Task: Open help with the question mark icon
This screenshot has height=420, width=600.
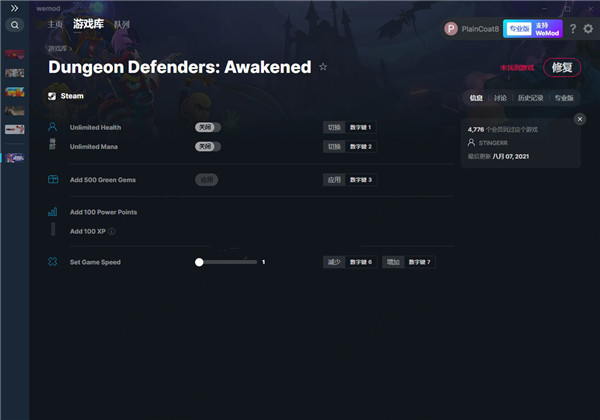Action: tap(573, 29)
